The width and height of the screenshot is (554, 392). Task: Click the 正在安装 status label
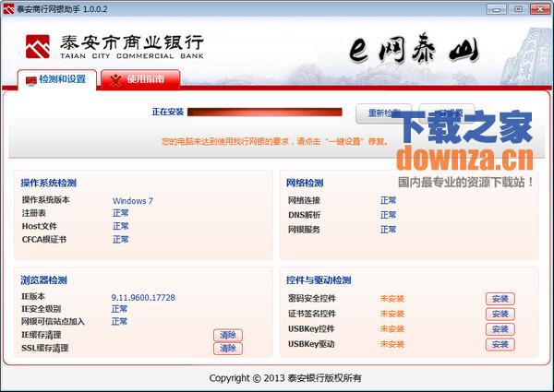click(168, 113)
